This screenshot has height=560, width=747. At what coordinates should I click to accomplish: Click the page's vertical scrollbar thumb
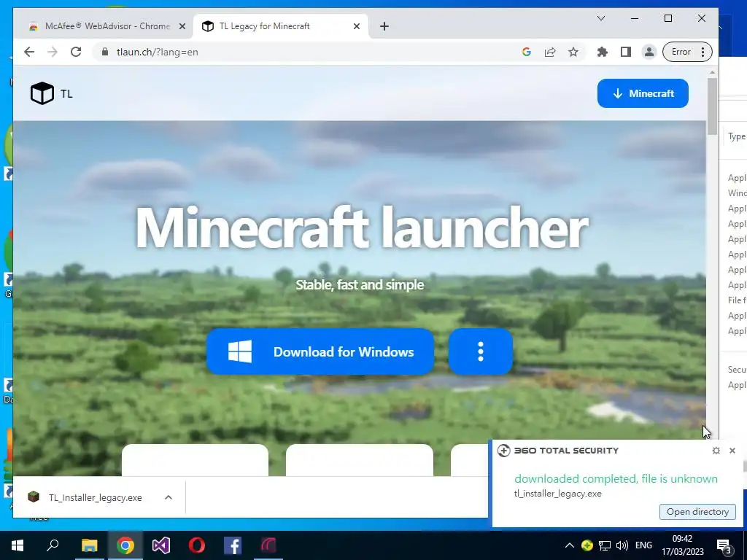(712, 106)
